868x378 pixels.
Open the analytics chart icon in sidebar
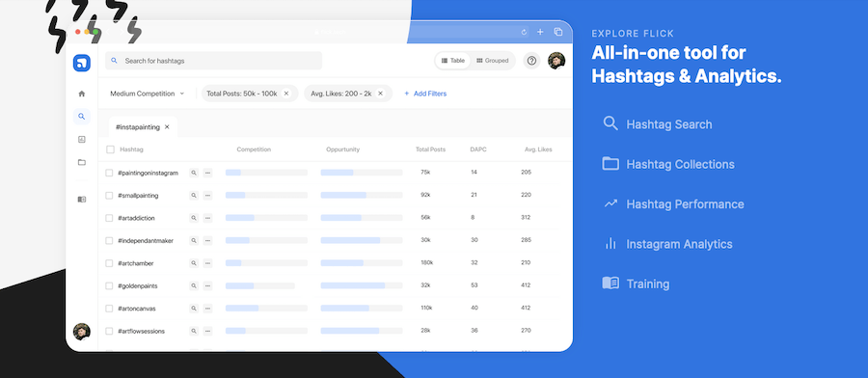(x=82, y=140)
